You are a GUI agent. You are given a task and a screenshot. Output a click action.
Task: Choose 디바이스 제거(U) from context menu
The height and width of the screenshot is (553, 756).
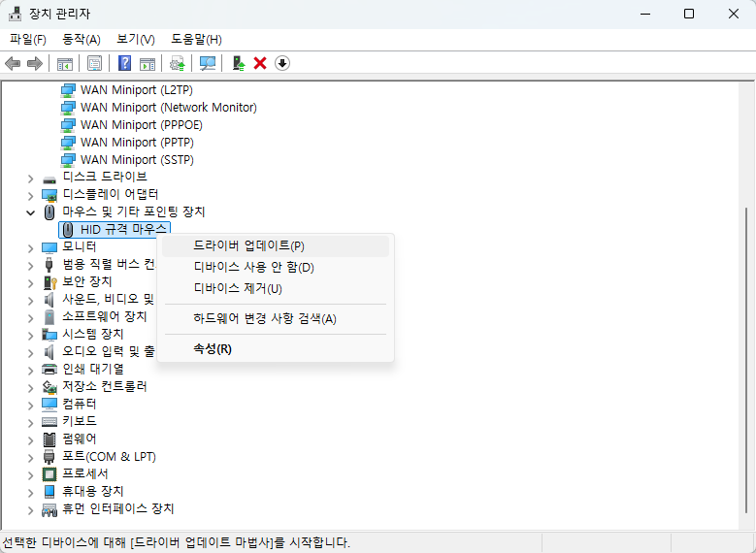[x=276, y=288]
